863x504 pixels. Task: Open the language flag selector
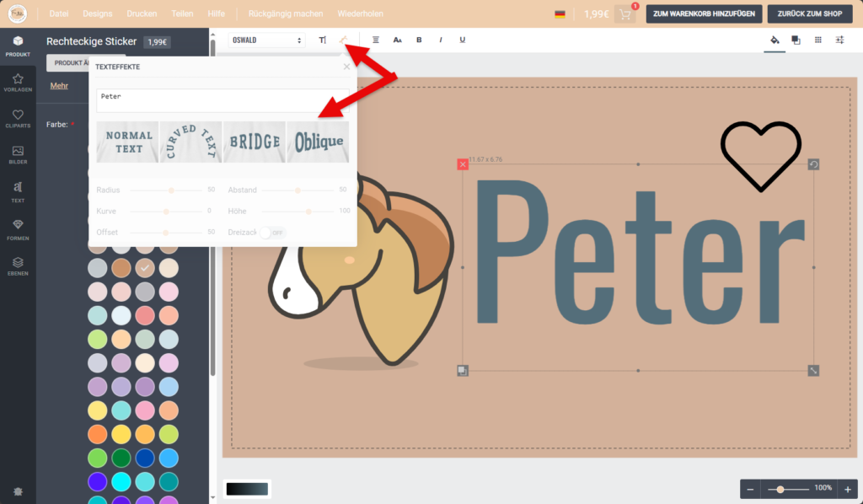click(560, 14)
